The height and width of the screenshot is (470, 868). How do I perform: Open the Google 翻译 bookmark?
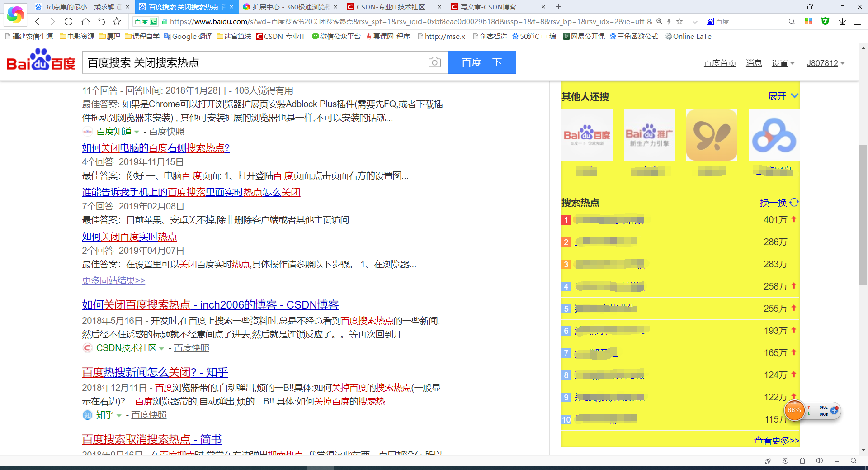pos(188,36)
